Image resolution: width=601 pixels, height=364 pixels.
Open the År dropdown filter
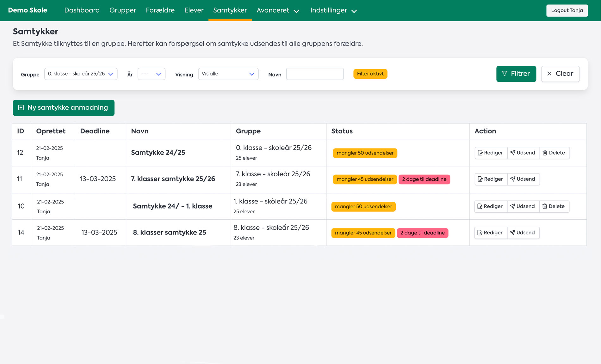(x=151, y=74)
